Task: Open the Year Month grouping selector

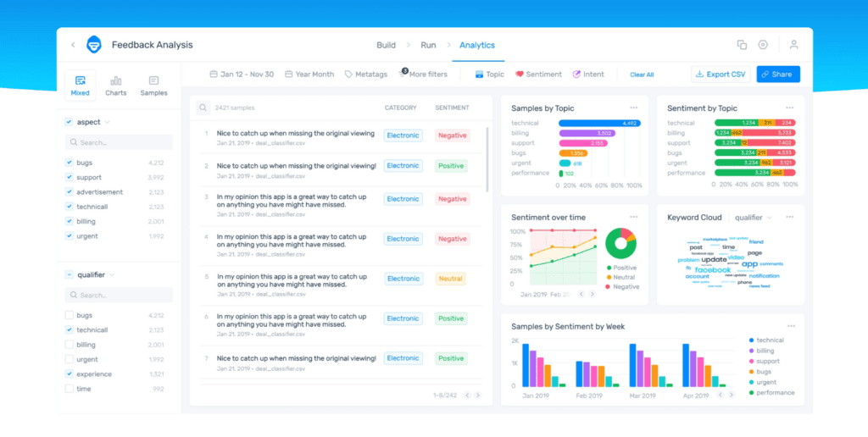Action: pyautogui.click(x=309, y=75)
